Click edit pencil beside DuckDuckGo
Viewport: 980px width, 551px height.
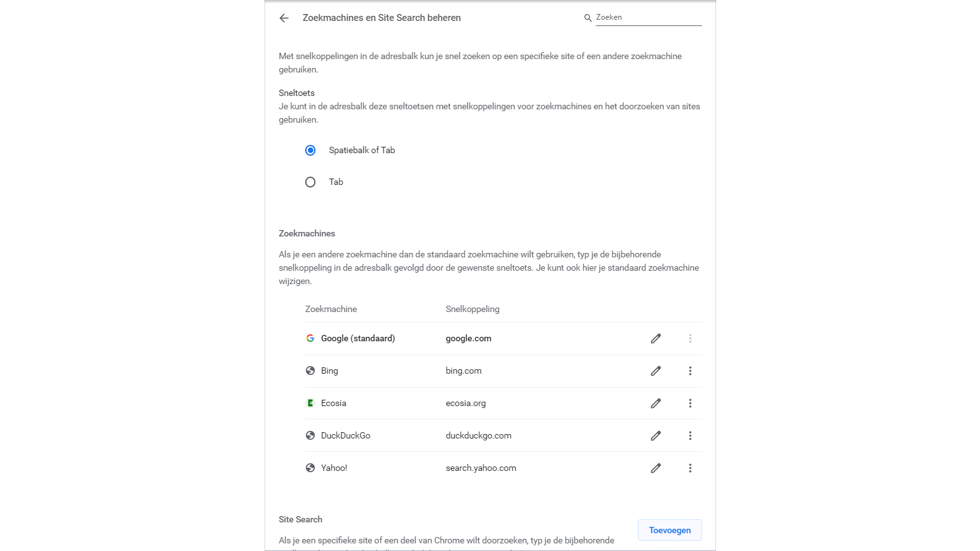[656, 436]
